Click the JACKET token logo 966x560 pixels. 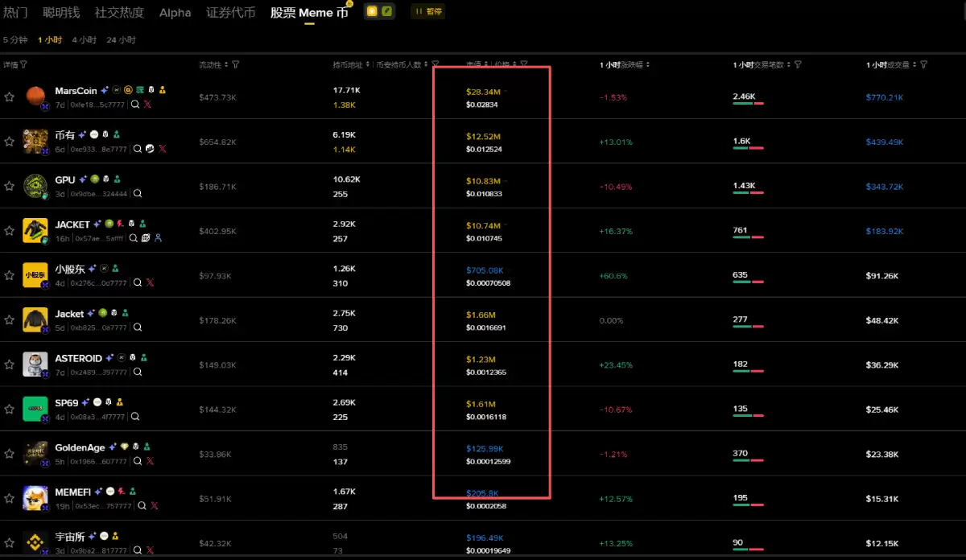(x=35, y=231)
